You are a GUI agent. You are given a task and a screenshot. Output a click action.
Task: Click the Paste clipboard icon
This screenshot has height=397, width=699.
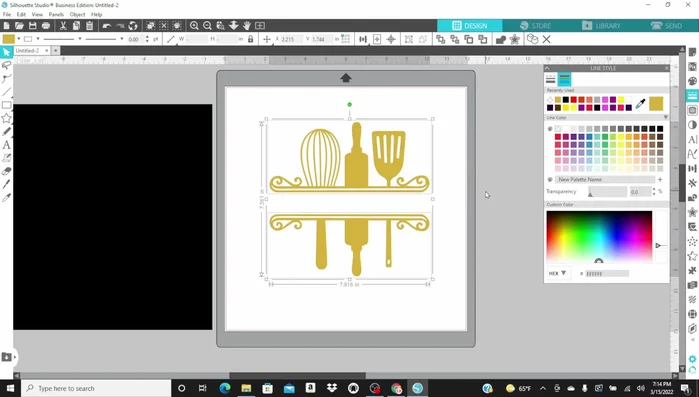coord(90,26)
